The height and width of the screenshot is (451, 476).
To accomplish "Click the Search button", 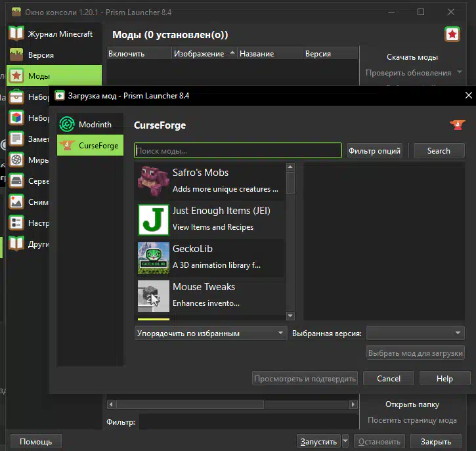I will pos(439,150).
